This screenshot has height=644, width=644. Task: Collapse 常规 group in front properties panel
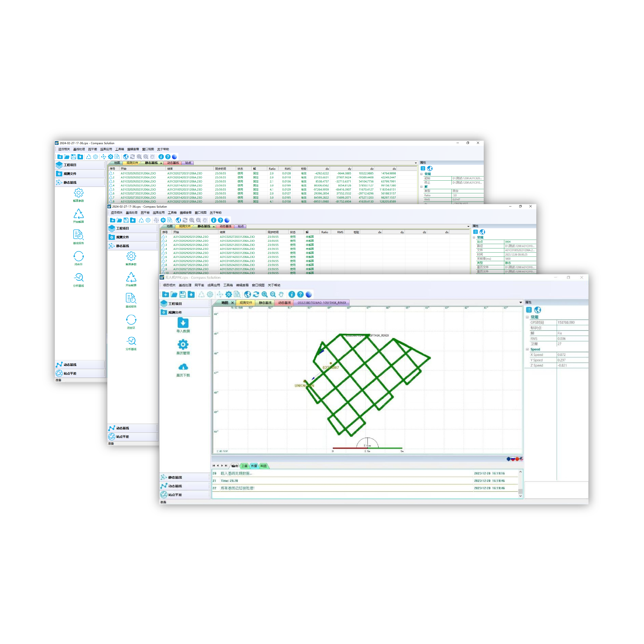[527, 317]
